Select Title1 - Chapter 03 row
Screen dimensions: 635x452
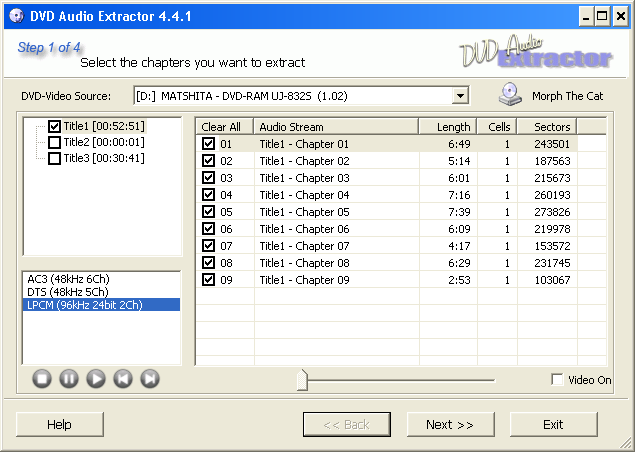click(x=387, y=178)
